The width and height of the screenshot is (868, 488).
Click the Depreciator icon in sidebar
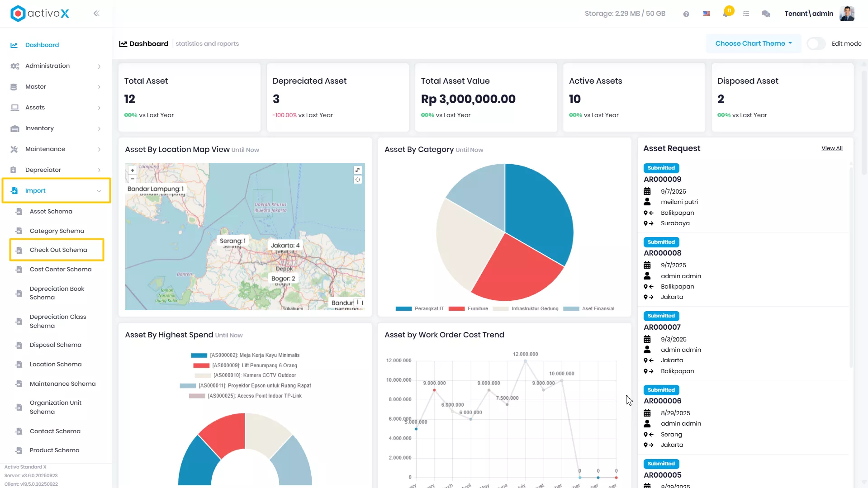pos(14,170)
